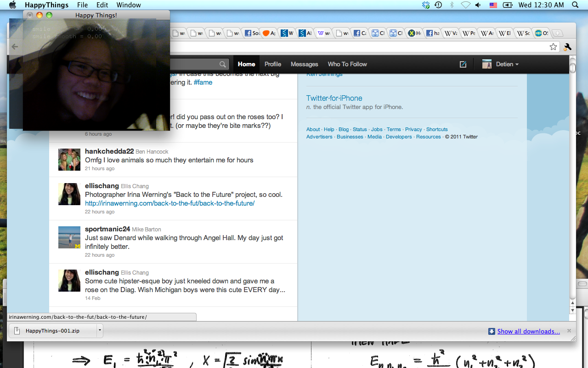This screenshot has width=588, height=368.
Task: Click the compose new tweet icon
Action: (x=463, y=64)
